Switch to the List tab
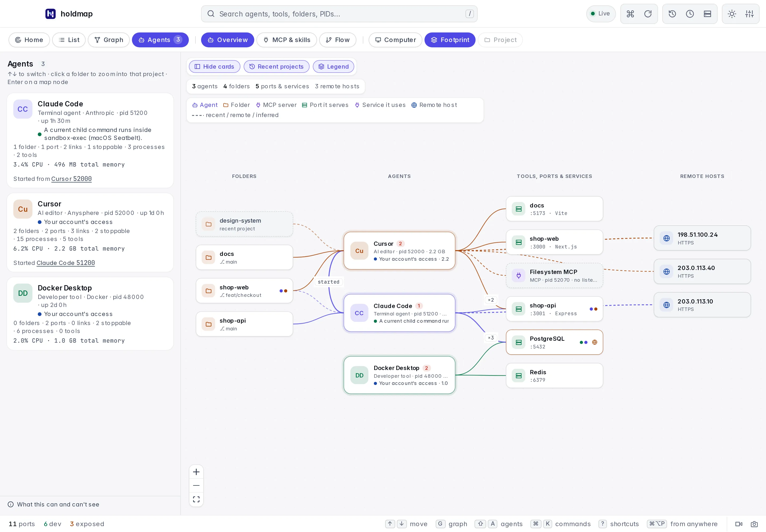This screenshot has width=766, height=532. pos(69,40)
